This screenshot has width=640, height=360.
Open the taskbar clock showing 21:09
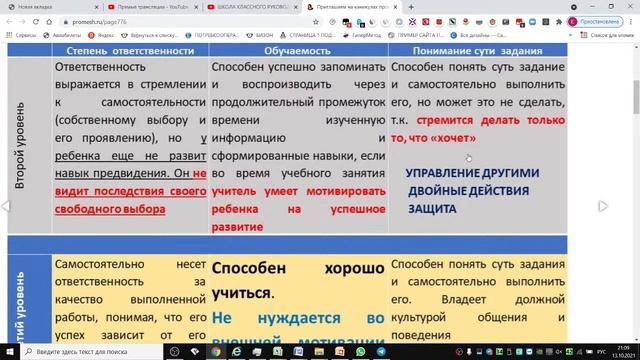(x=623, y=351)
